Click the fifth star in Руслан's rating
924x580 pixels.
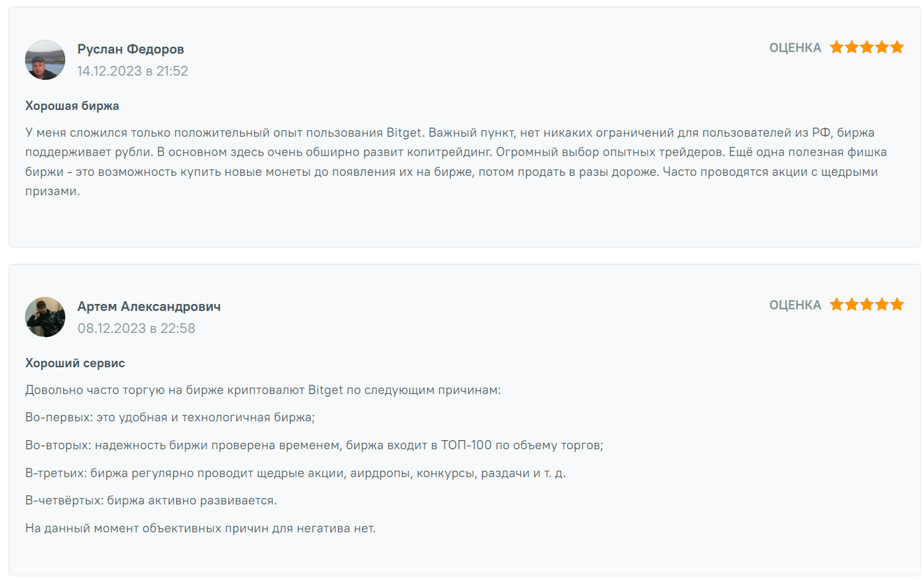pyautogui.click(x=897, y=48)
